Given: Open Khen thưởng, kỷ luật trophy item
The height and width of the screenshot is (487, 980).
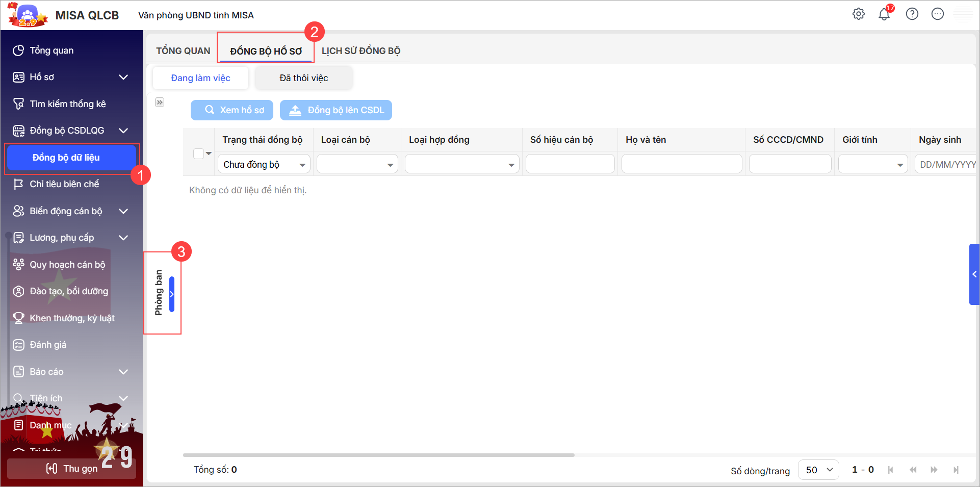Looking at the screenshot, I should coord(71,318).
